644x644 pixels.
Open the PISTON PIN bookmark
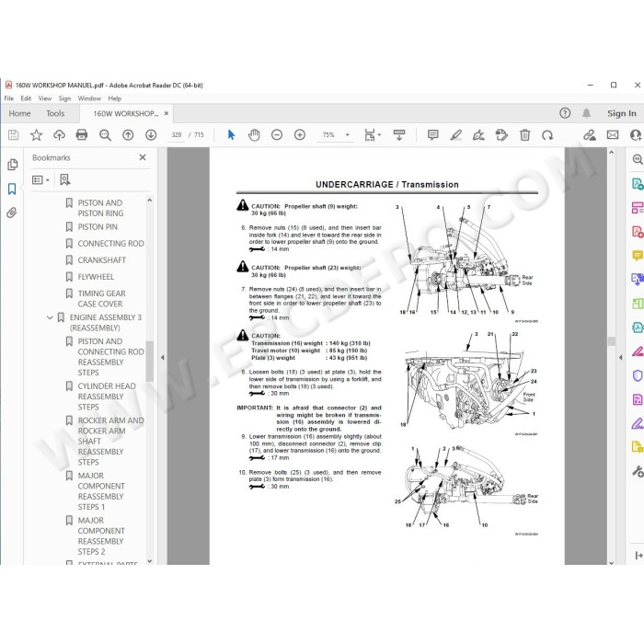(98, 226)
